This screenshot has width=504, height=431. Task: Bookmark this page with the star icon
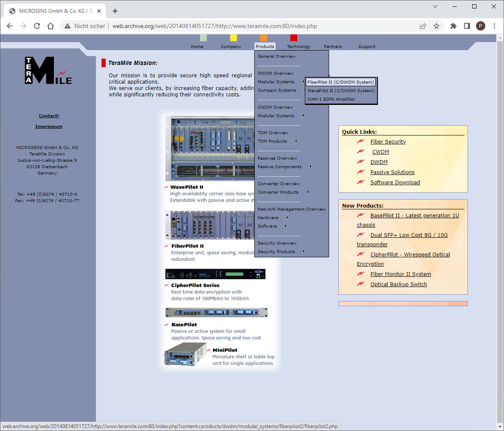pyautogui.click(x=436, y=26)
